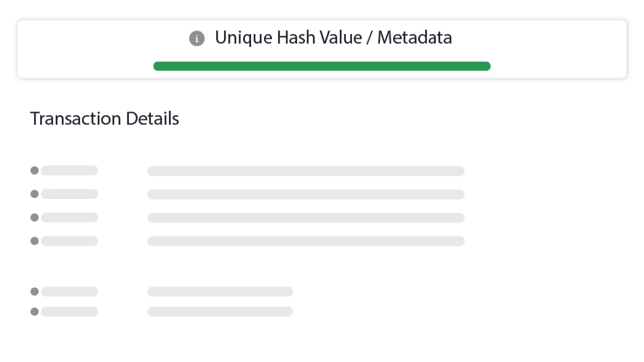
Task: Click the first row's long value placeholder bar
Action: pyautogui.click(x=306, y=171)
